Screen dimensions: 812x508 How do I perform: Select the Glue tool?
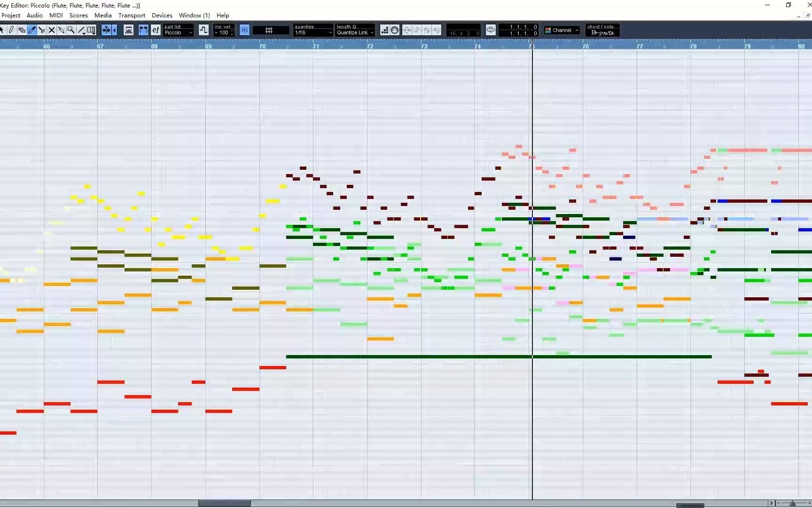point(61,30)
